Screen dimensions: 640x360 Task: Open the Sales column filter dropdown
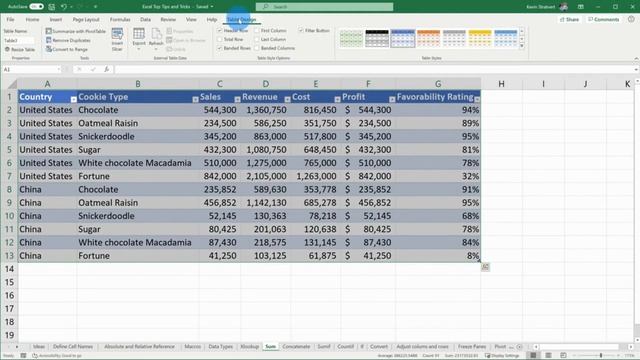point(237,99)
